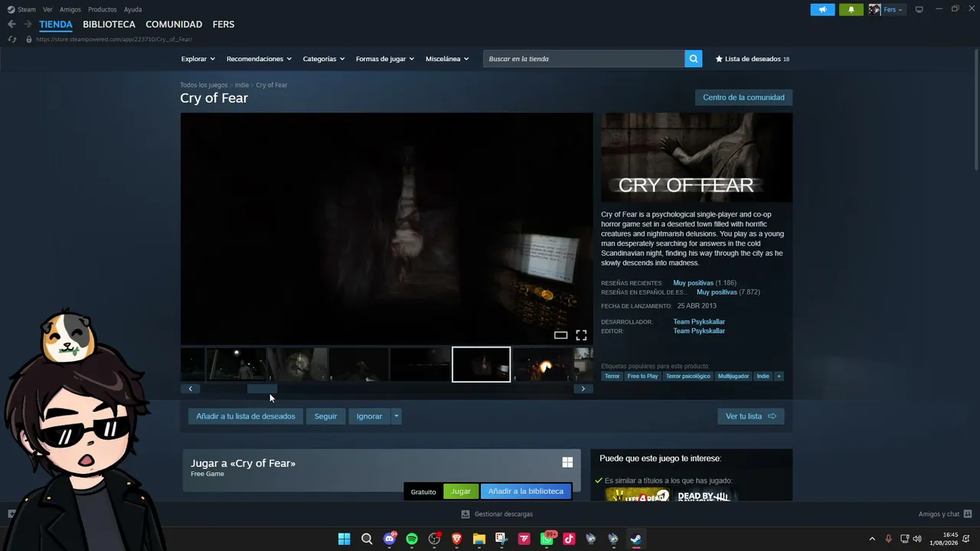Open Discord from the taskbar
Image resolution: width=980 pixels, height=551 pixels.
[x=390, y=539]
